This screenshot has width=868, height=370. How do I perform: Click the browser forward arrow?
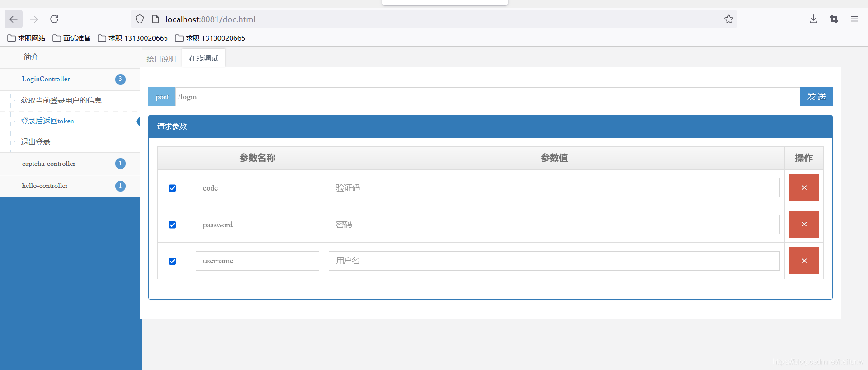click(x=34, y=19)
